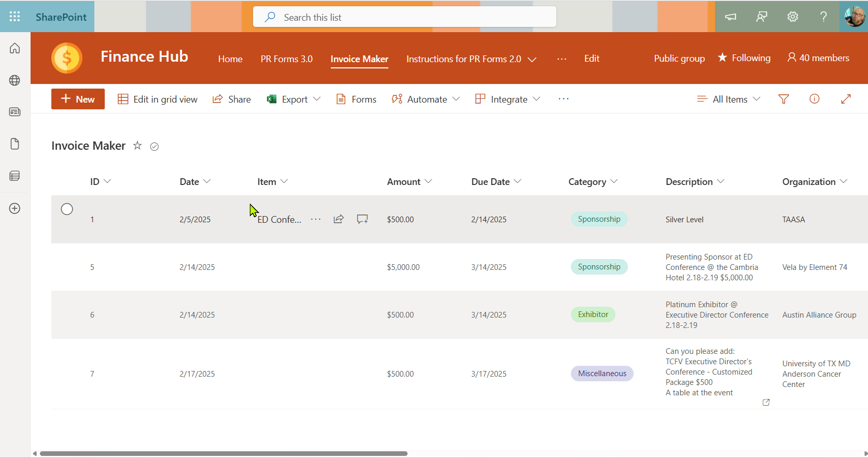Click the toolbar overflow ellipsis after Integrate
868x458 pixels.
(x=564, y=99)
